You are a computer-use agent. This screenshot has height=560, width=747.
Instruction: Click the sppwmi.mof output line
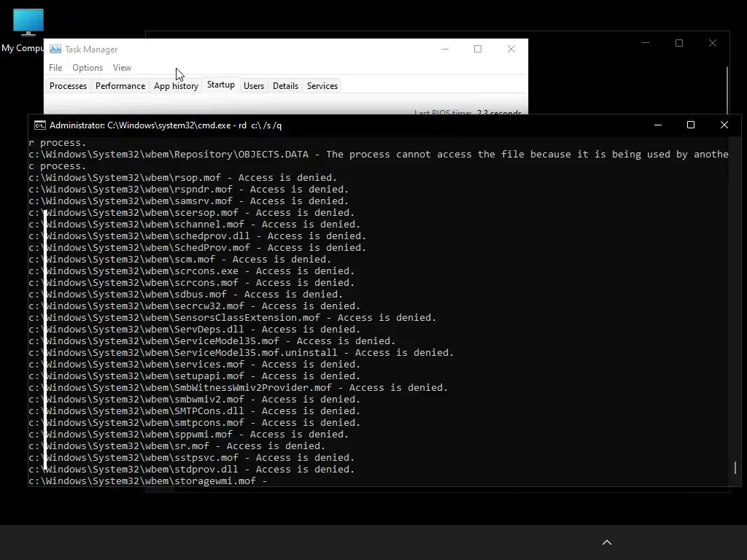[189, 435]
